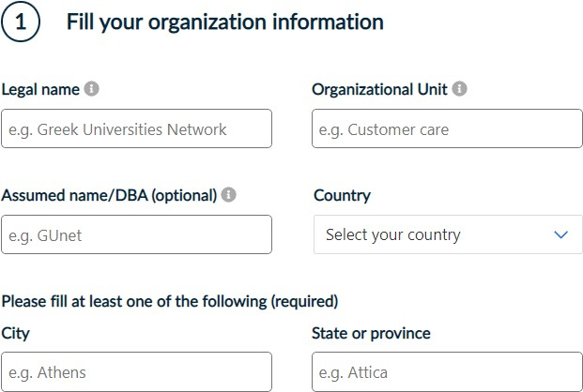The image size is (583, 392).
Task: Click the "Please fill at least one" notice
Action: (170, 302)
